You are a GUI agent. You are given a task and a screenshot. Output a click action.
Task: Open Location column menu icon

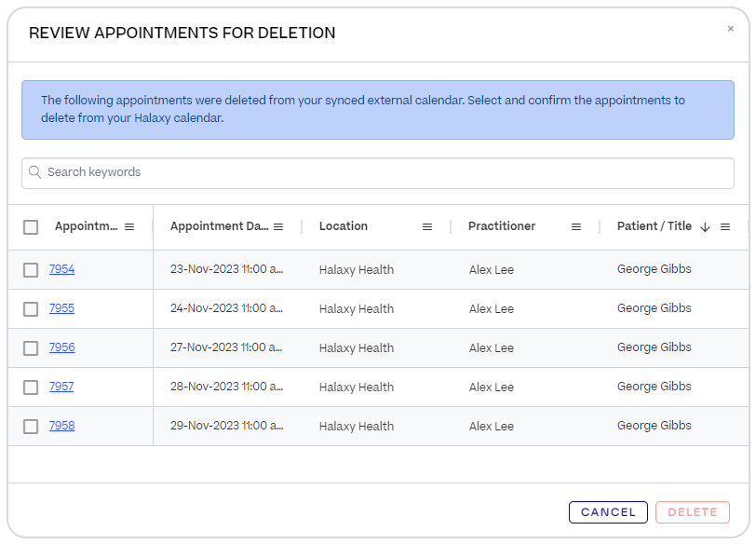point(427,227)
